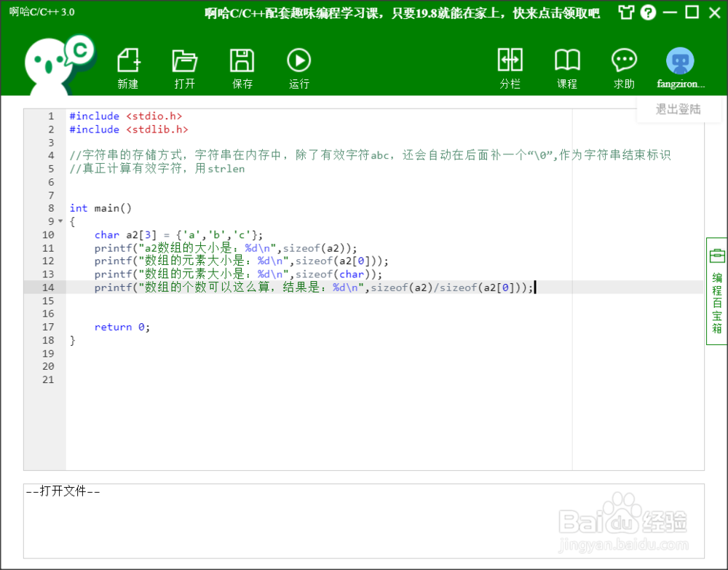The height and width of the screenshot is (570, 728).
Task: Click the printf 'a2数组的大小是' line 11
Action: click(226, 248)
